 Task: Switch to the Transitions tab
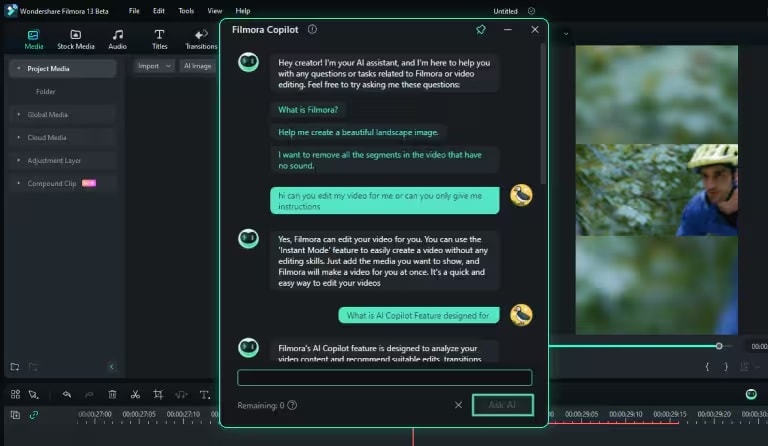(201, 39)
